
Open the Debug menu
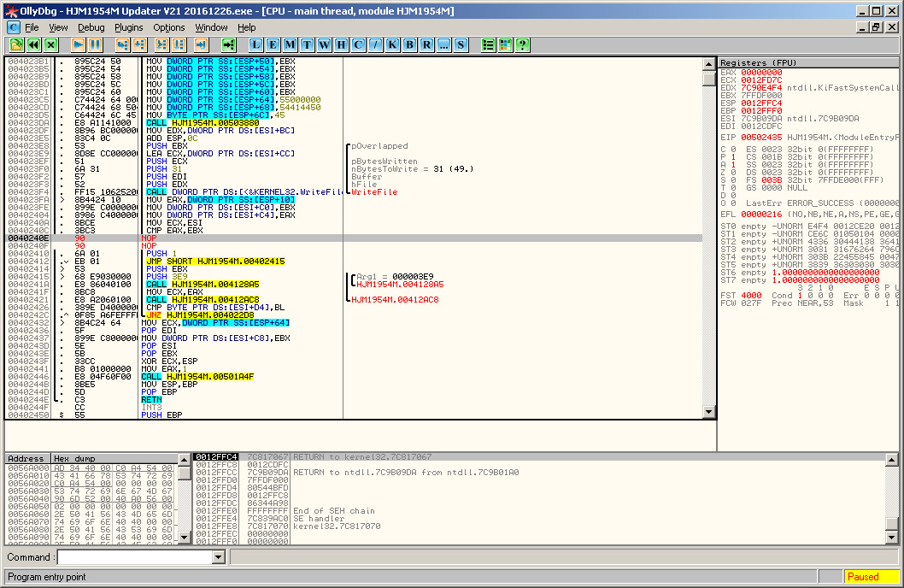pyautogui.click(x=91, y=27)
